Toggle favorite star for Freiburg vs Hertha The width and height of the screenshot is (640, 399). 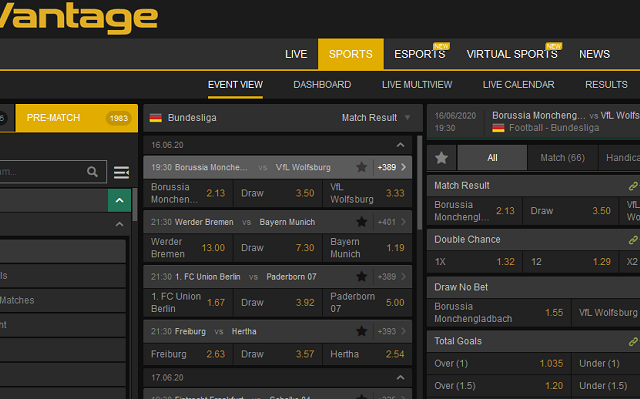point(361,331)
